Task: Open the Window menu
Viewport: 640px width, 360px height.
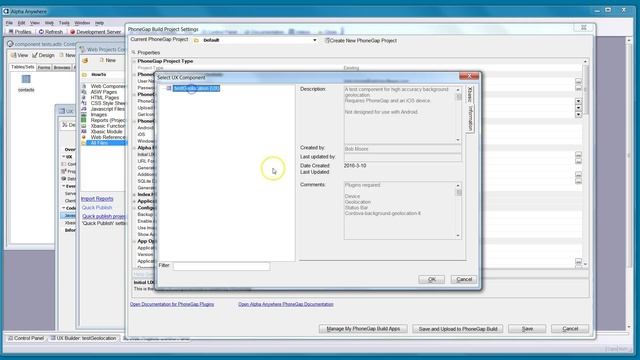Action: (82, 23)
